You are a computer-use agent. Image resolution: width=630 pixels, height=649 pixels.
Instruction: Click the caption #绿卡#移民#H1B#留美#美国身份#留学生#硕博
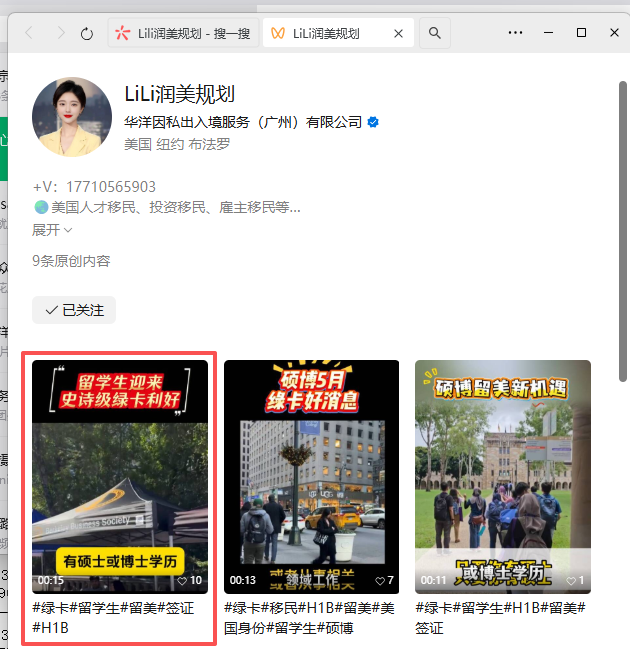(309, 618)
